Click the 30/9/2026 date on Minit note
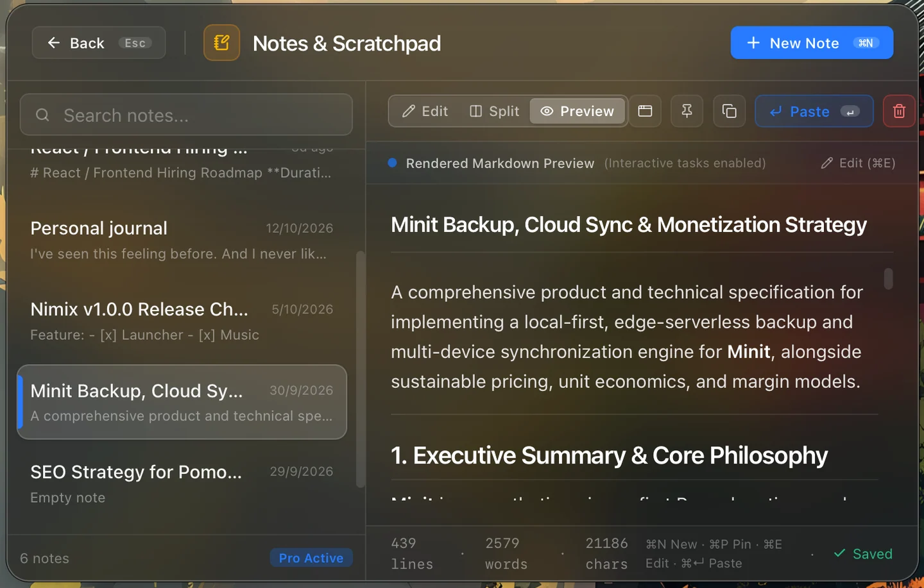This screenshot has width=924, height=588. (x=302, y=391)
